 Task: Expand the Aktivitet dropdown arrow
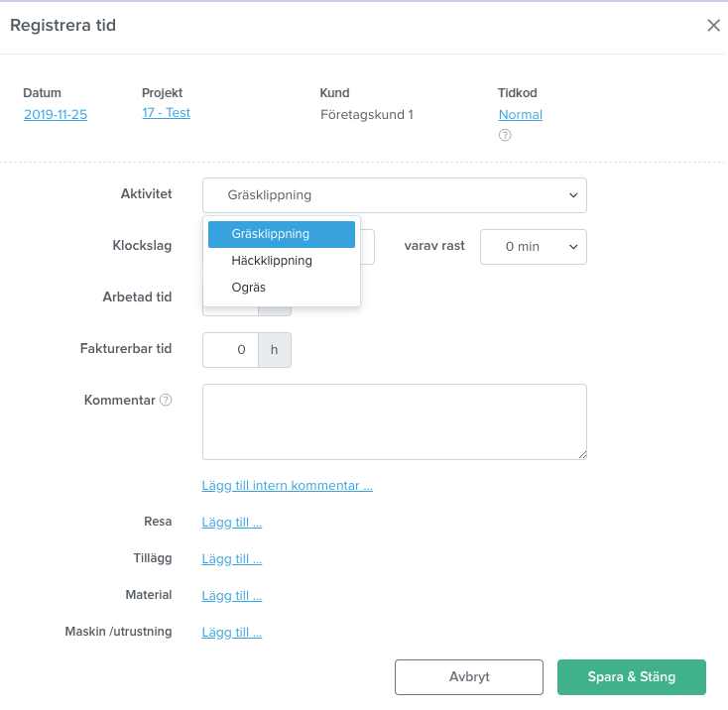(573, 195)
